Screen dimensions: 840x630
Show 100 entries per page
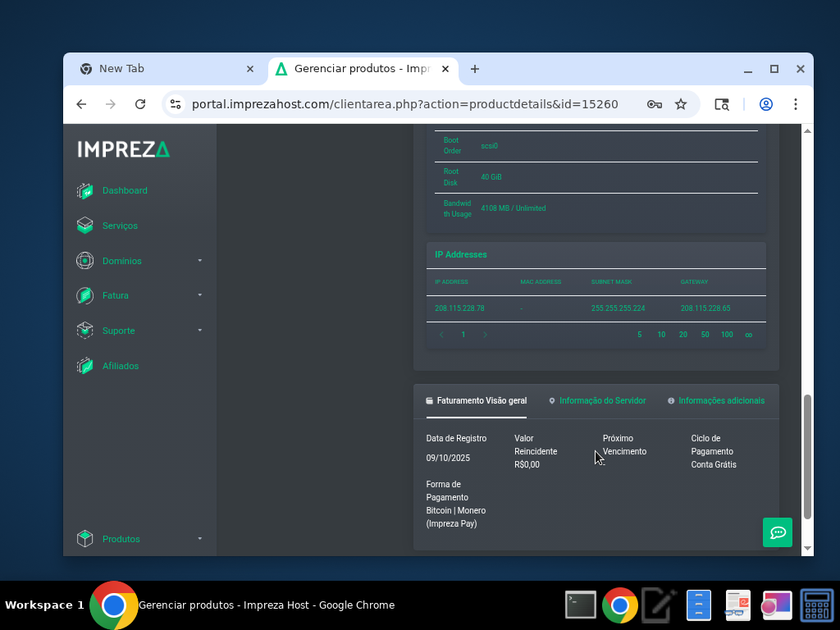tap(727, 335)
